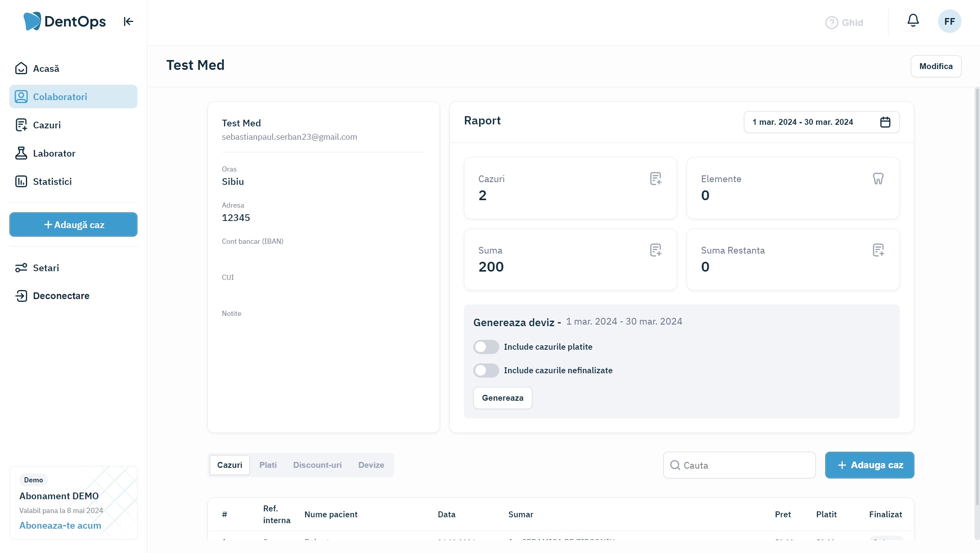Open Statistici in the sidebar
The height and width of the screenshot is (553, 980).
tap(52, 182)
